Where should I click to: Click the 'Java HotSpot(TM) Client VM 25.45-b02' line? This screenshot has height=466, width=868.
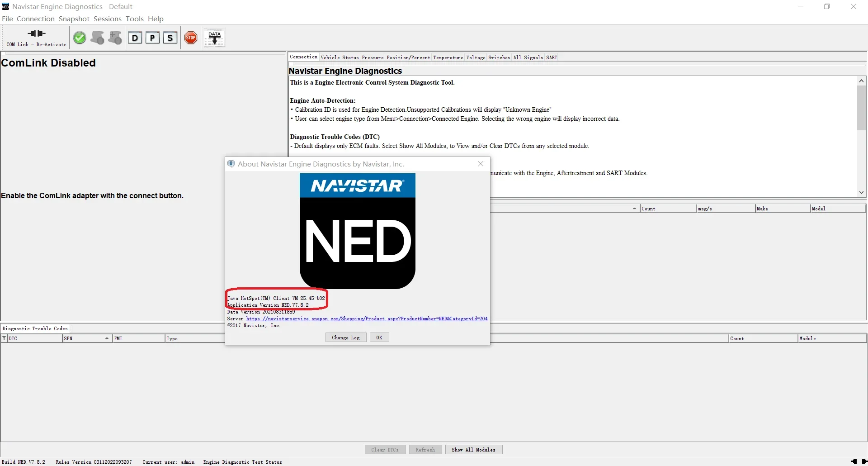pyautogui.click(x=276, y=298)
